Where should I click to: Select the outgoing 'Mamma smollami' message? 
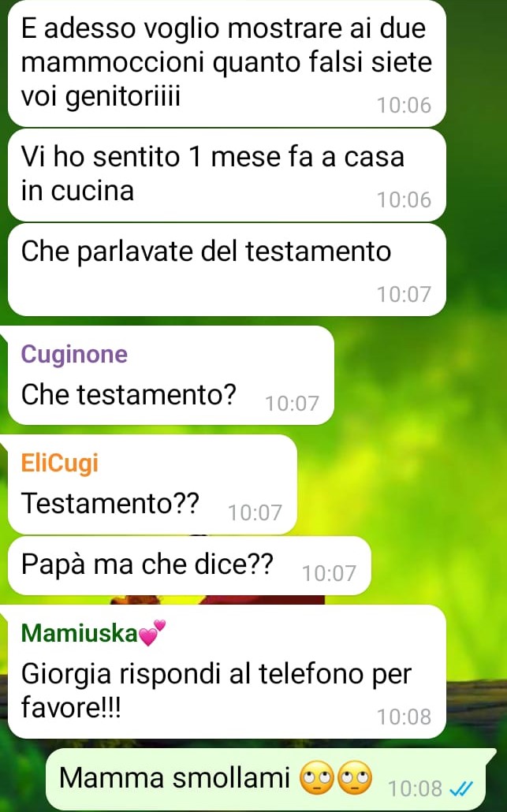(267, 780)
